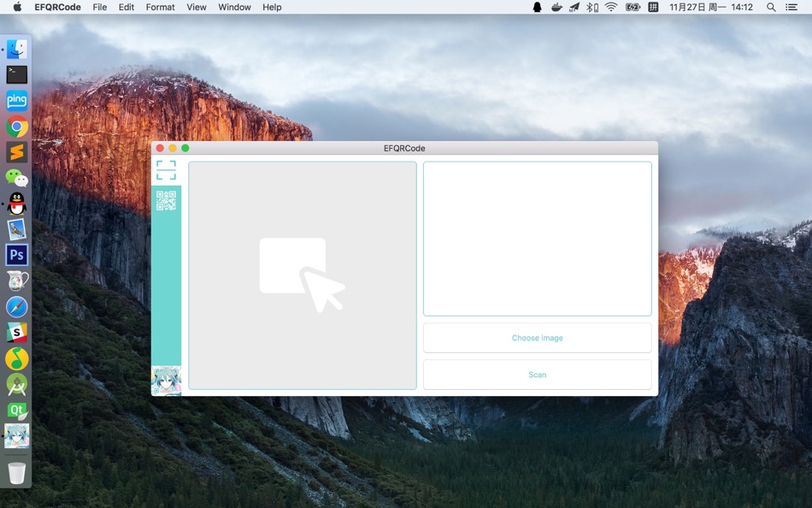The image size is (812, 508).
Task: Click the Scan button
Action: [x=538, y=375]
